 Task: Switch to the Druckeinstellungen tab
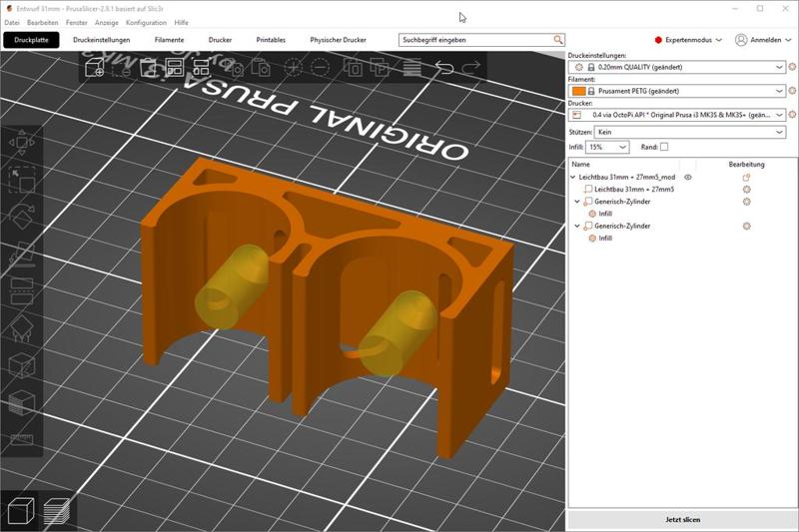pyautogui.click(x=102, y=40)
